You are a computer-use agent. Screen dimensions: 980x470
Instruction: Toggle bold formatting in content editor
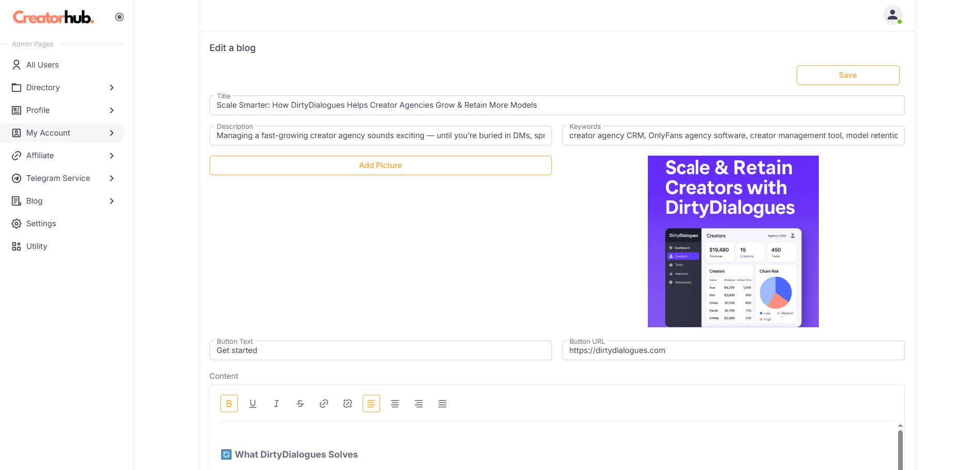(229, 404)
